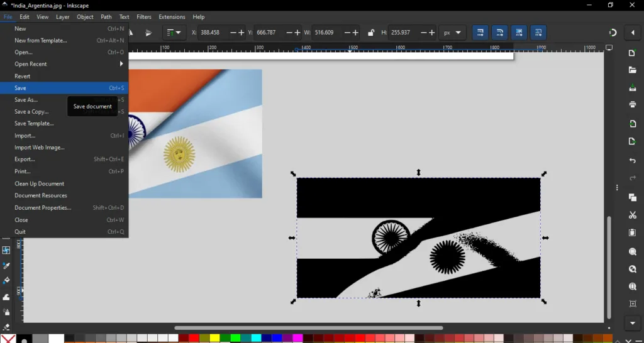Screen dimensions: 644x343
Task: Click the left-pointing panel collapse arrow at top right
Action: tap(633, 33)
